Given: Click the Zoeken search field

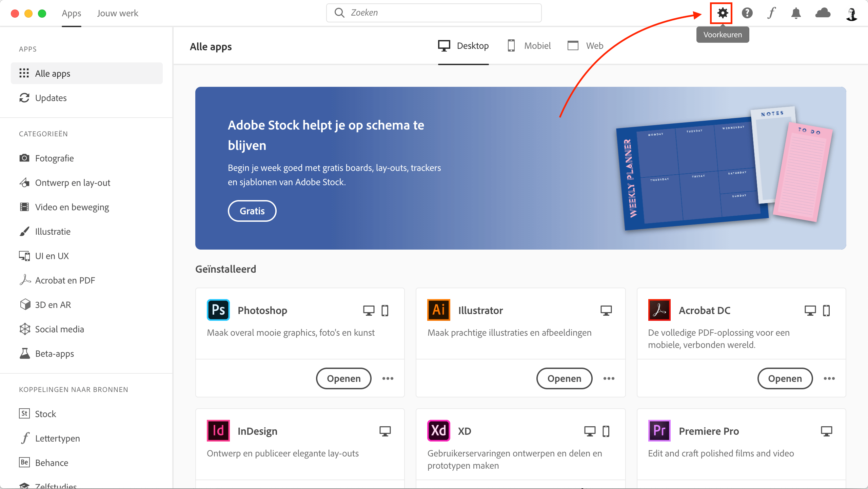Looking at the screenshot, I should [x=434, y=13].
